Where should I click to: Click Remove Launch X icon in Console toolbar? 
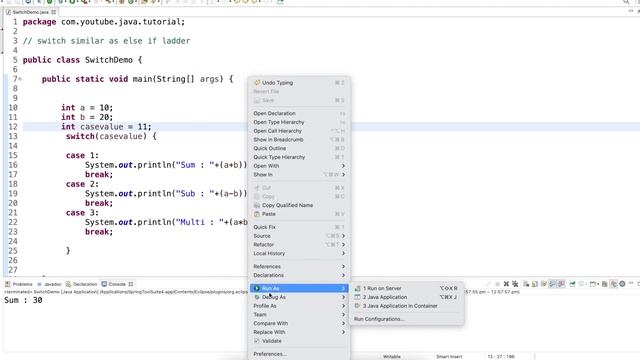[506, 284]
